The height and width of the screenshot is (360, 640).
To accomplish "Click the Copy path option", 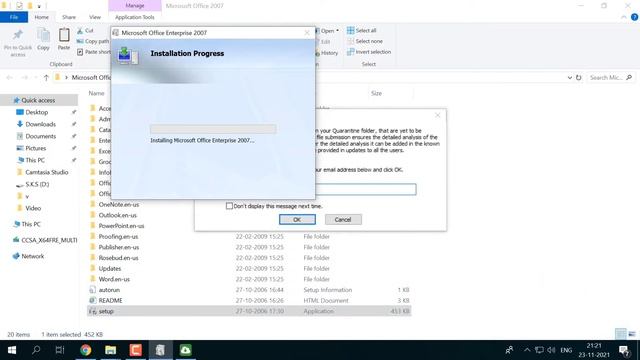I will [93, 41].
